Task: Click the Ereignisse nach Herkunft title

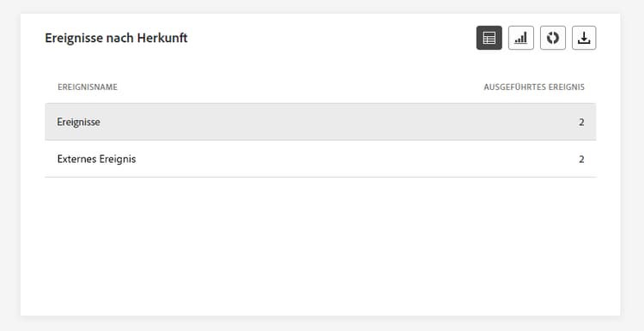Action: (x=116, y=38)
